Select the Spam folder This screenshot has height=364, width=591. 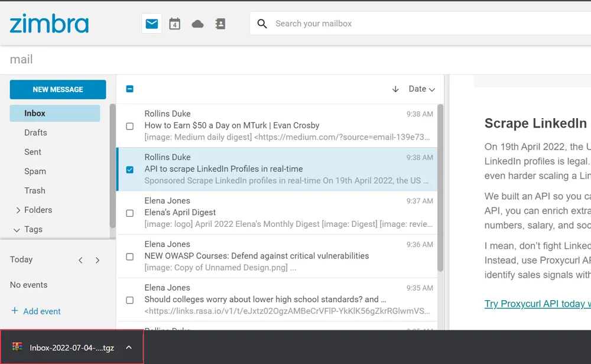[35, 171]
